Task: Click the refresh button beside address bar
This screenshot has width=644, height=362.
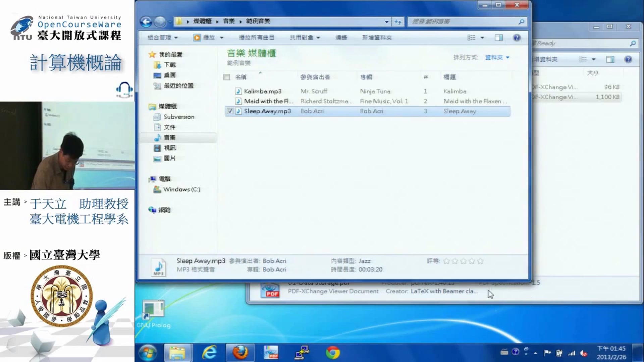Action: pos(398,22)
